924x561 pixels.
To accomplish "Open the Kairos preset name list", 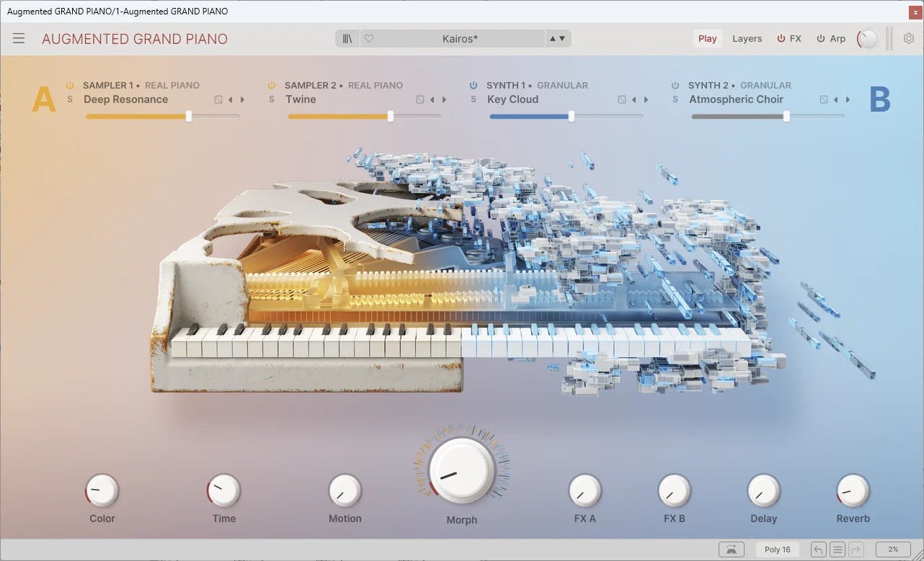I will (x=460, y=39).
